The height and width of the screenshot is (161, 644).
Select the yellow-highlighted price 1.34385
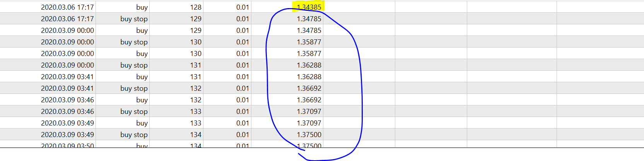pos(309,7)
